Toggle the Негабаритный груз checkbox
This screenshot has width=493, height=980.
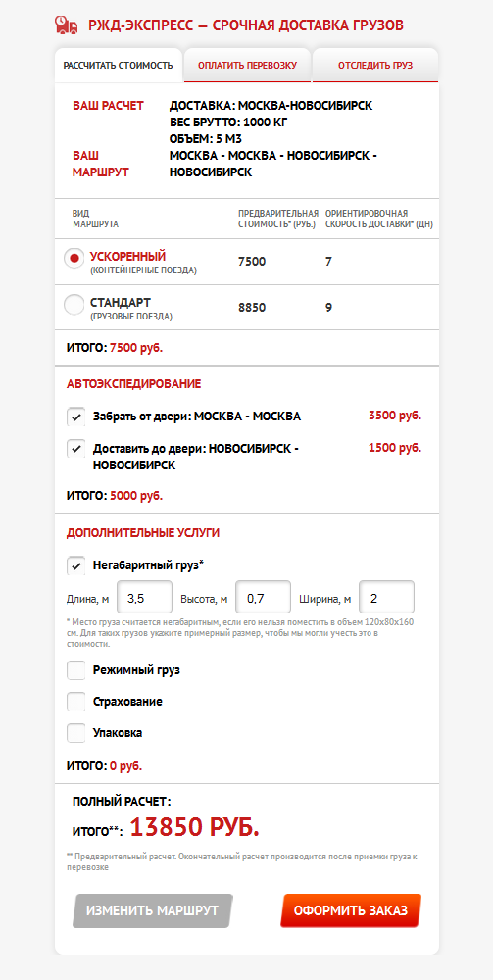click(76, 565)
